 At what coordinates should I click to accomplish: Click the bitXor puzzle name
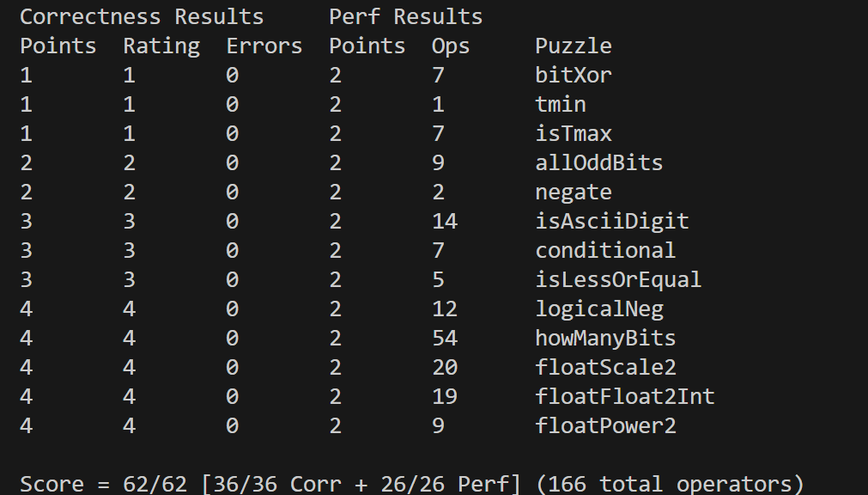574,75
